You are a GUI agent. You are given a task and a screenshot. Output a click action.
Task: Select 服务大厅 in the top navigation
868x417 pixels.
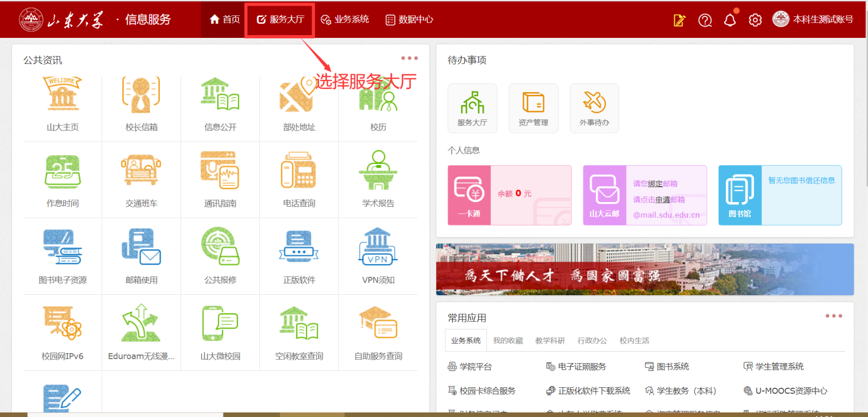pos(280,19)
